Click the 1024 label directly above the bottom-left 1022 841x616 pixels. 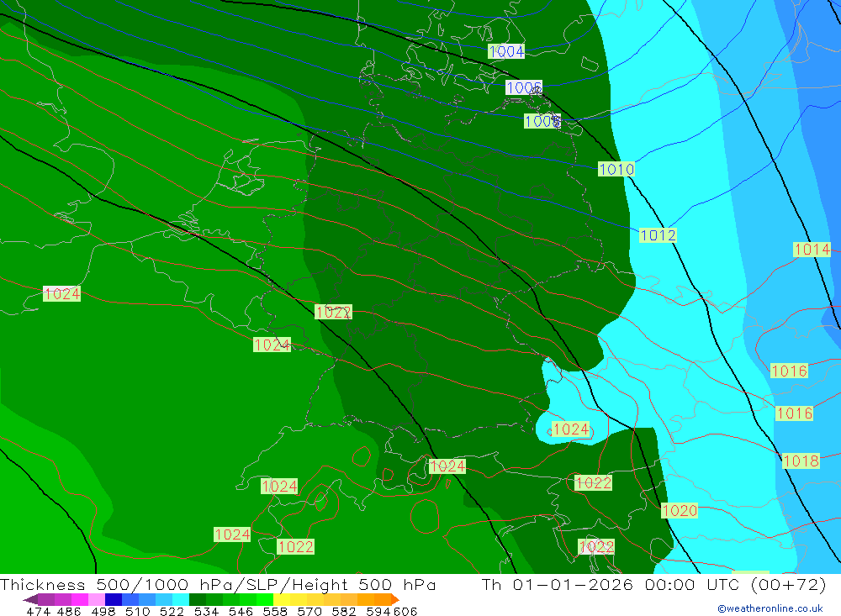[279, 486]
